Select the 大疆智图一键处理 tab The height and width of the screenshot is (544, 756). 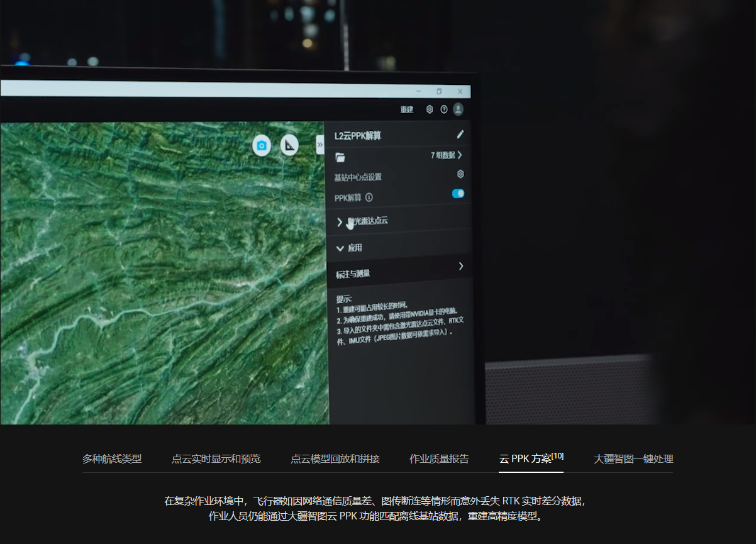pyautogui.click(x=633, y=459)
